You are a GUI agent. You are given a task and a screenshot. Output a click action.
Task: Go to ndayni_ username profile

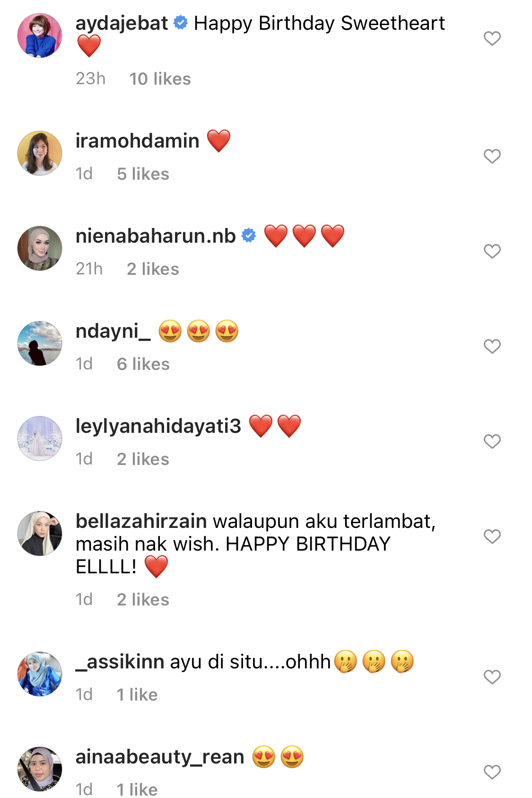point(113,331)
